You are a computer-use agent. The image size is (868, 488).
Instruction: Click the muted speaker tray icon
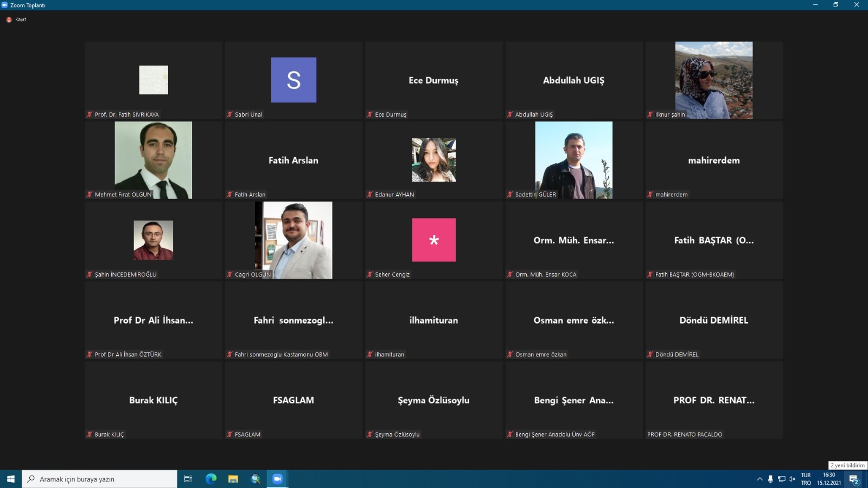[x=792, y=479]
